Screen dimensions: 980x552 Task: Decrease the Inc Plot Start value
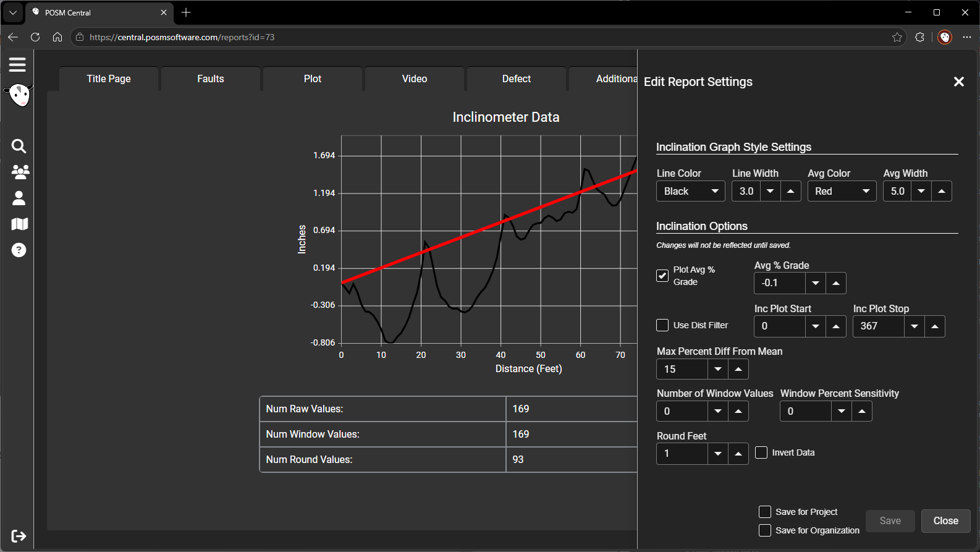(x=816, y=326)
